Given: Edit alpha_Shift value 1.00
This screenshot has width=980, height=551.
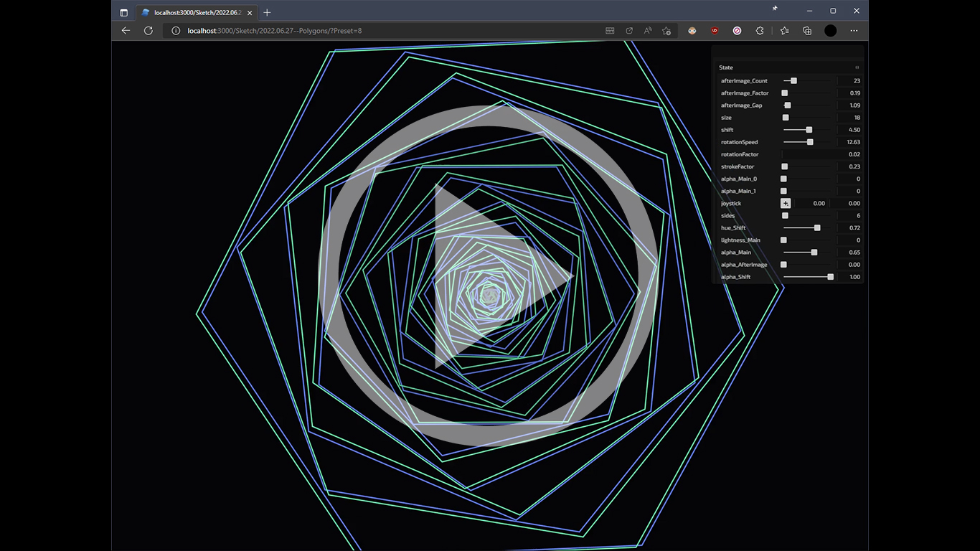Looking at the screenshot, I should 850,277.
